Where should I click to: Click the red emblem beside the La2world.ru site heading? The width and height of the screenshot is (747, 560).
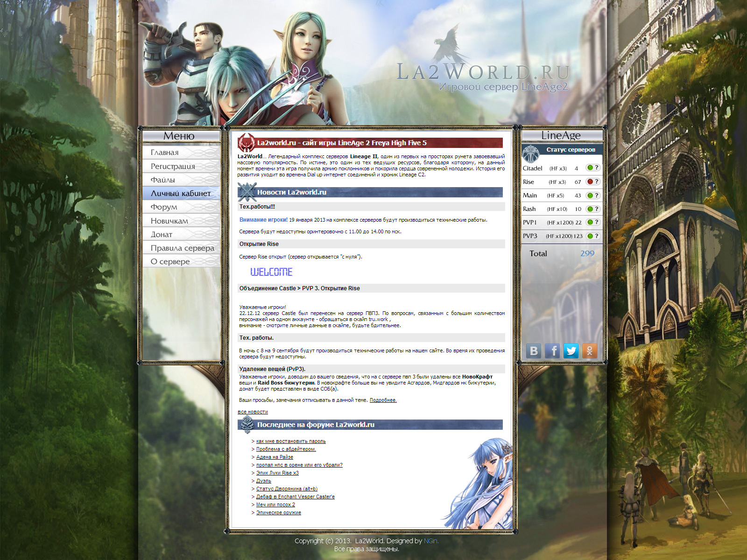(246, 142)
